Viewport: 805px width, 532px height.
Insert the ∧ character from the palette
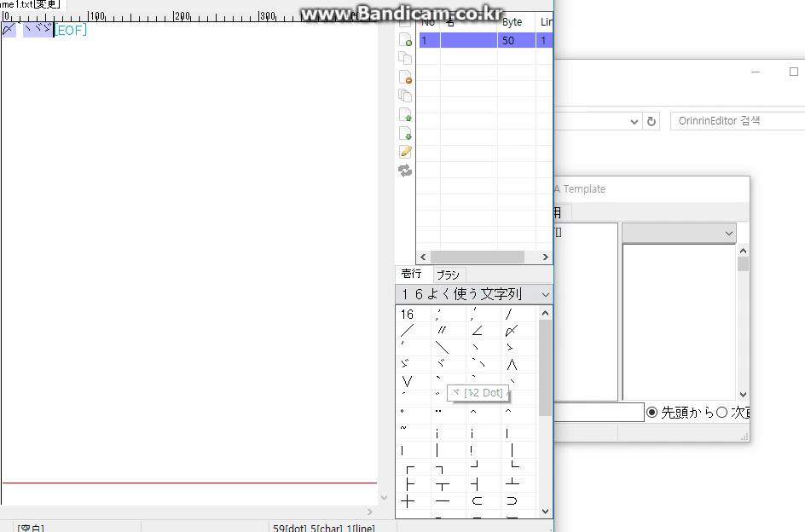pos(512,365)
